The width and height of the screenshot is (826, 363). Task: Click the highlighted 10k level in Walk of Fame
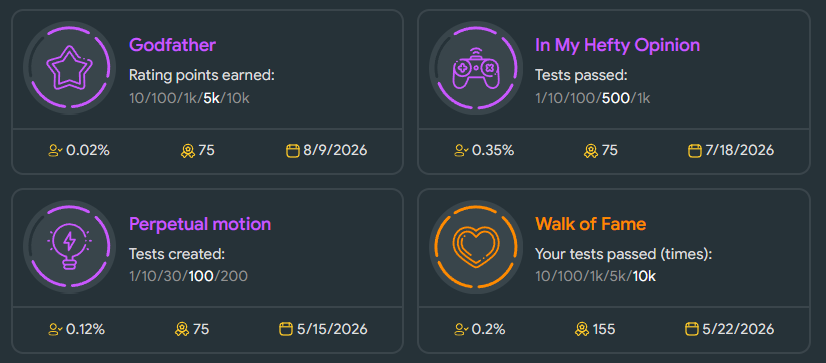(644, 277)
